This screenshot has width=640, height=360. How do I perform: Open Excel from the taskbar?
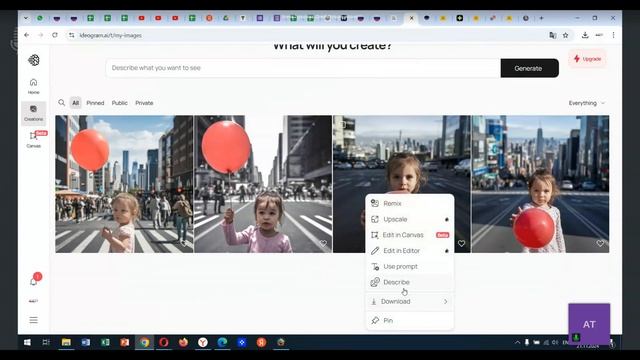pyautogui.click(x=105, y=342)
